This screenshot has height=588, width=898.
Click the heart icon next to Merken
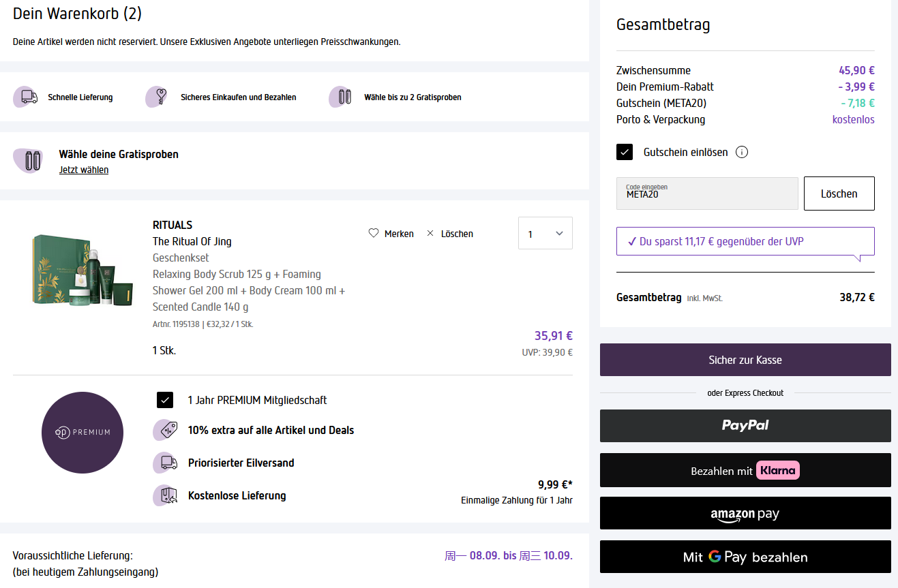pyautogui.click(x=373, y=233)
